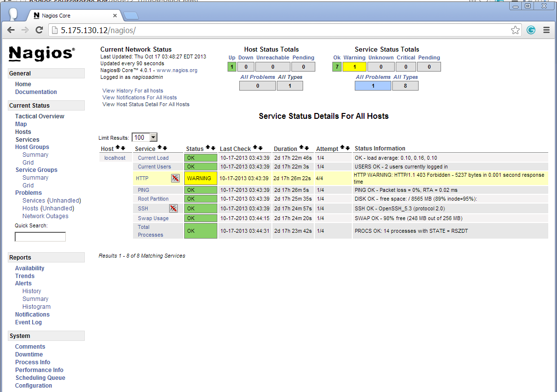Screen dimensions: 557x392
Task: Open the localhost host link
Action: pos(115,158)
